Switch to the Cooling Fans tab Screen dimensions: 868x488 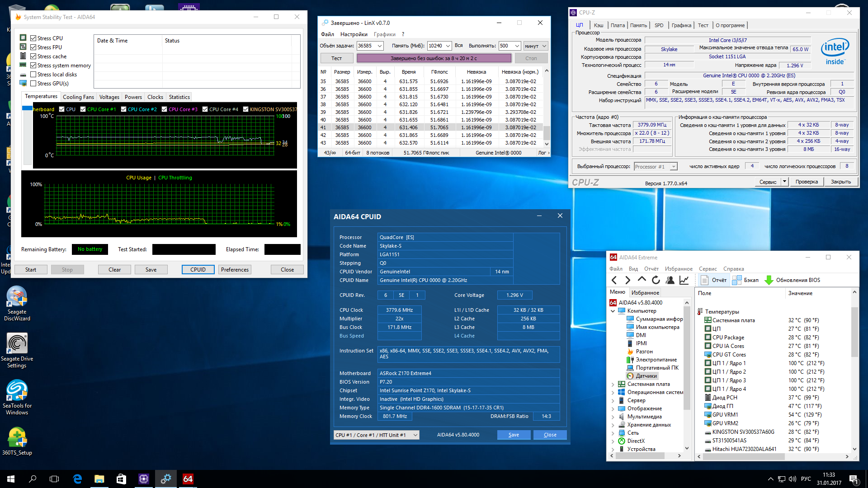(78, 97)
